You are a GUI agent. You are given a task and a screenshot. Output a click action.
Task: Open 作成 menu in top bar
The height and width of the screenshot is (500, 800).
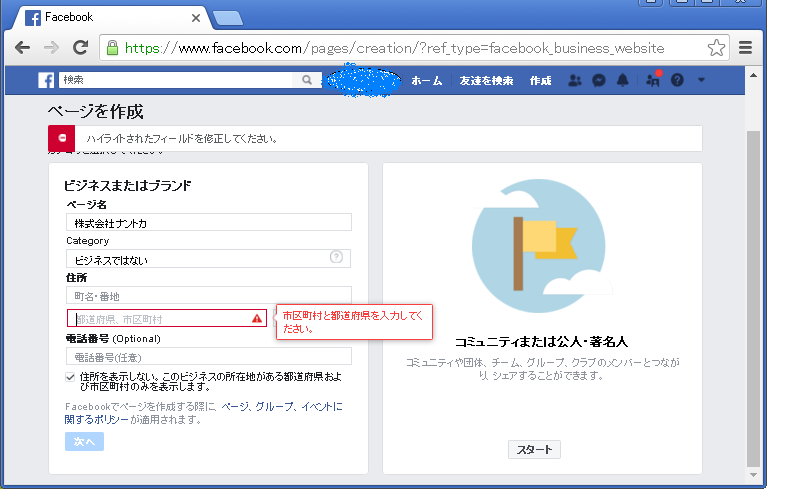540,81
